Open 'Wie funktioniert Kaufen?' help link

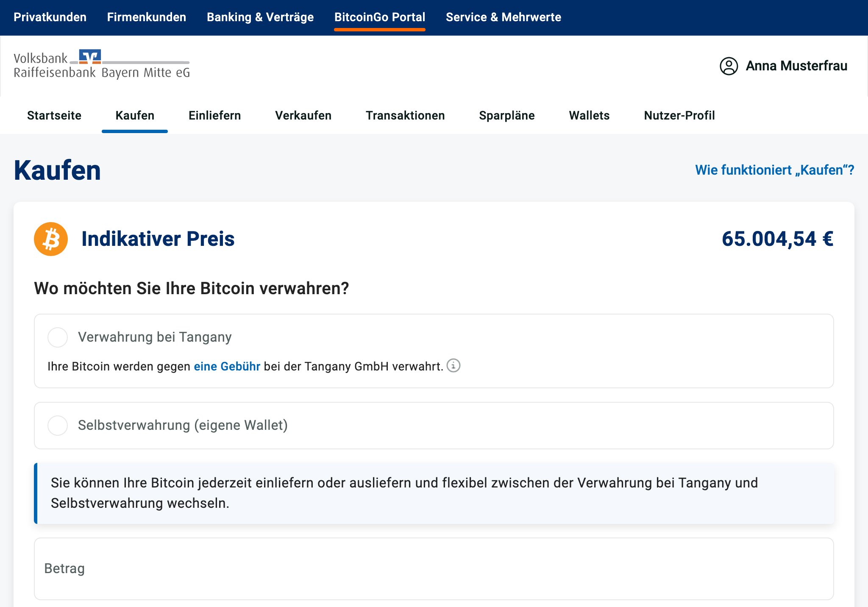click(774, 170)
